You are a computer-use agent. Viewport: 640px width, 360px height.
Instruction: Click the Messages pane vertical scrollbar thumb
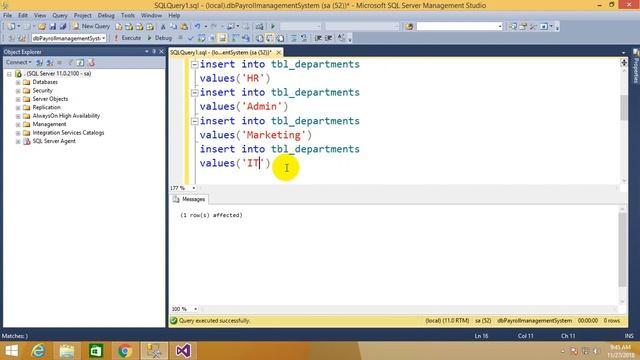(x=622, y=249)
